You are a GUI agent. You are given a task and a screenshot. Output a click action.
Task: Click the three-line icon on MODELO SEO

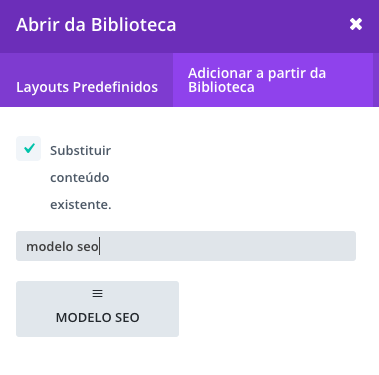pos(97,293)
